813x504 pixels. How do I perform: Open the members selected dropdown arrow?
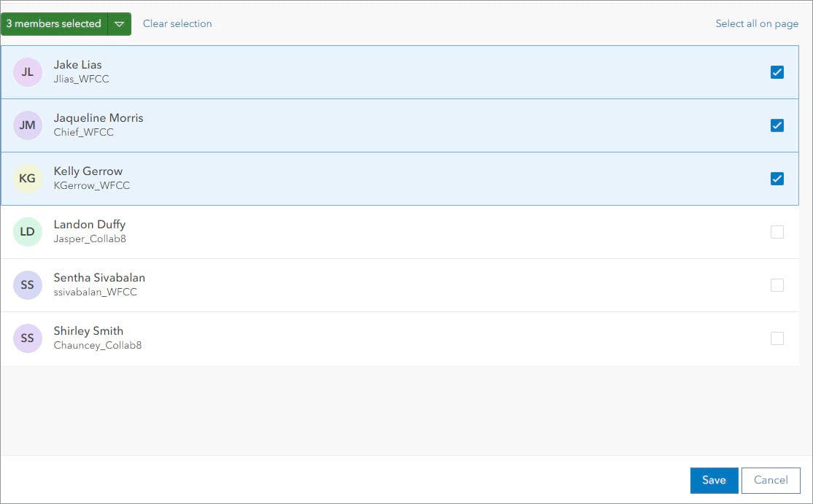120,24
